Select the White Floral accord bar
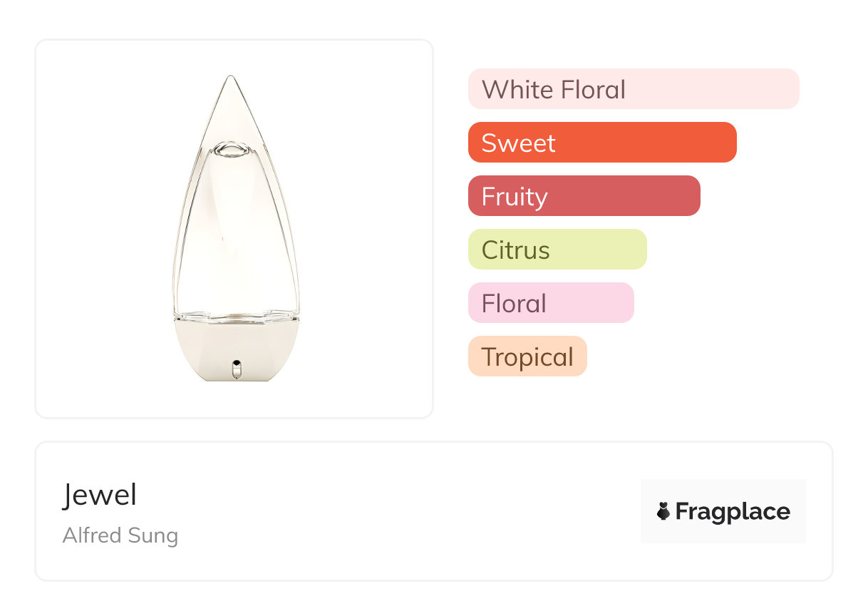The height and width of the screenshot is (616, 868). click(x=633, y=89)
